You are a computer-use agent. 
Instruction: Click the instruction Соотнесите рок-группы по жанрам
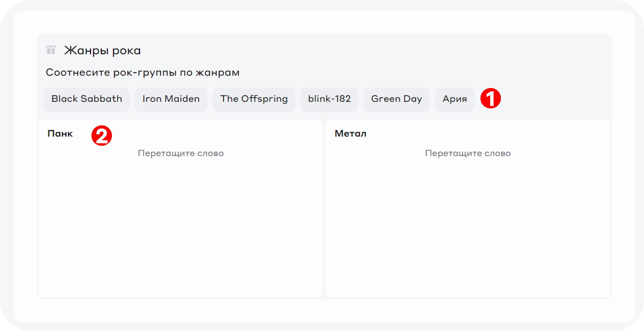point(142,73)
